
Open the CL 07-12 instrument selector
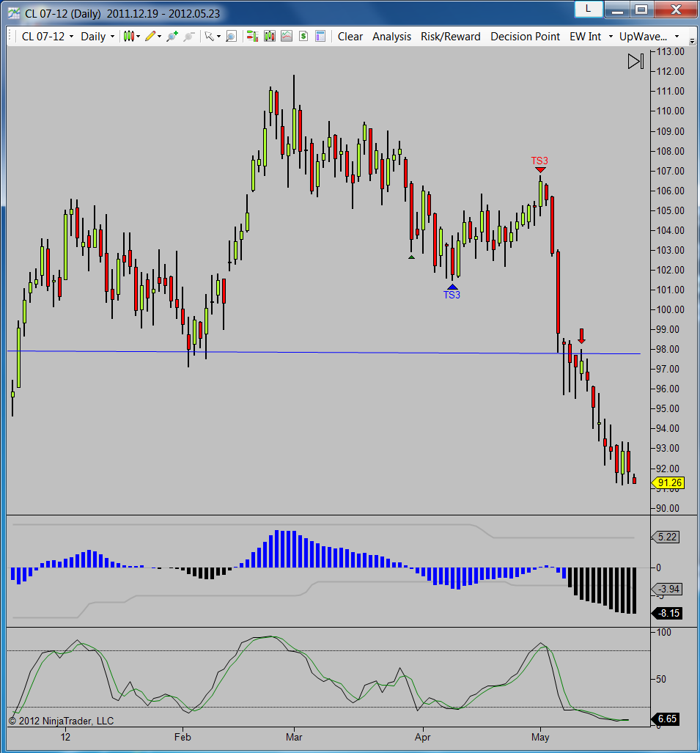click(x=48, y=37)
